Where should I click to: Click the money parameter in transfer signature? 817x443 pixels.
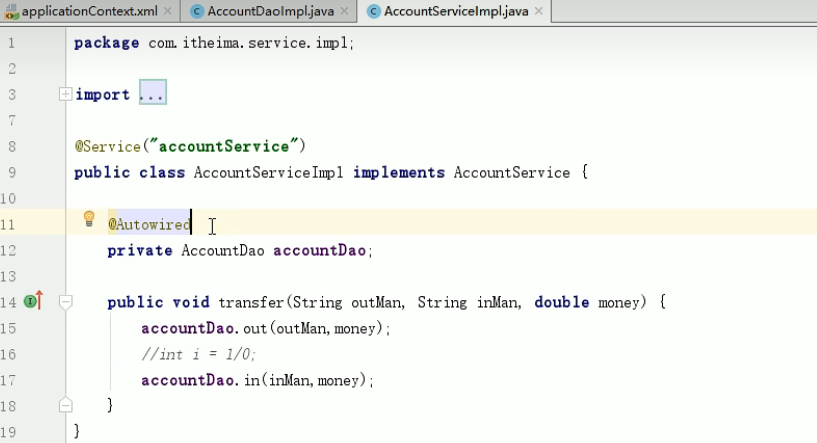[x=619, y=302]
